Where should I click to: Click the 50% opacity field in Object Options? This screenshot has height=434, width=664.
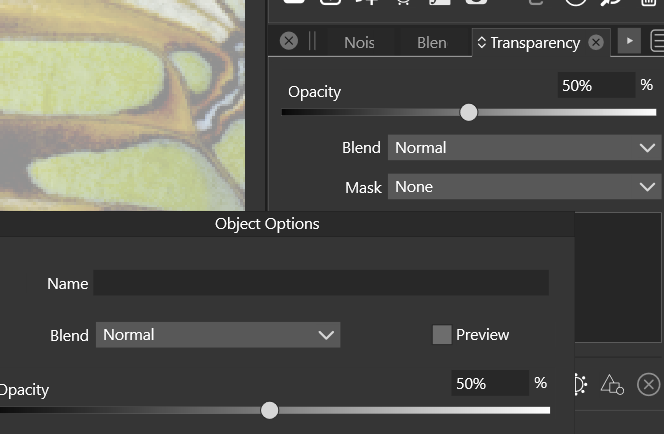tap(488, 383)
